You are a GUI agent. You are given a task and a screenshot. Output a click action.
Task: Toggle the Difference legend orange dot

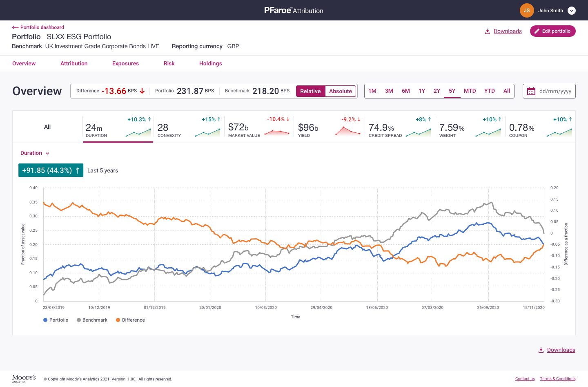point(118,320)
